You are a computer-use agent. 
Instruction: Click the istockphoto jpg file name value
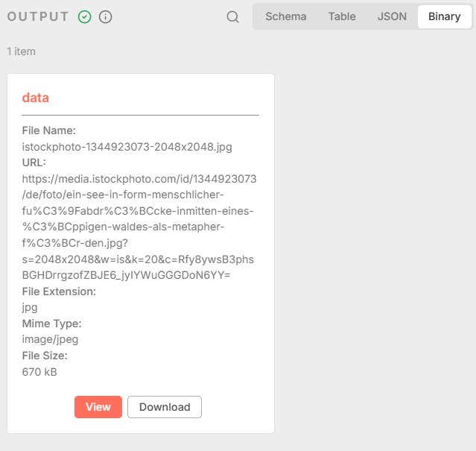coord(127,147)
